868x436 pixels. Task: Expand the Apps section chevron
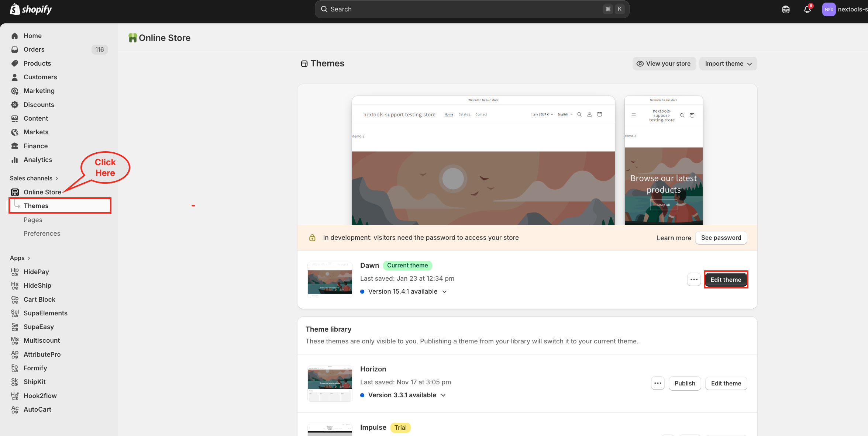(x=29, y=258)
